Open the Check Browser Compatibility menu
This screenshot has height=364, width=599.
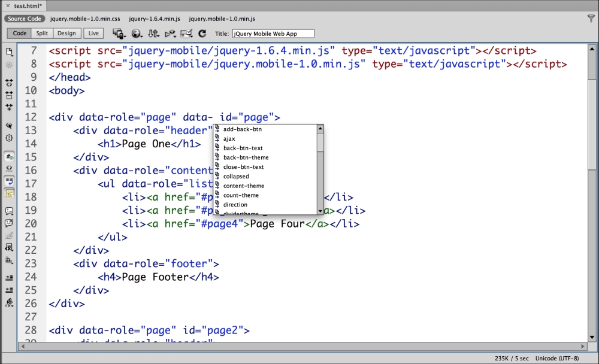[x=186, y=34]
